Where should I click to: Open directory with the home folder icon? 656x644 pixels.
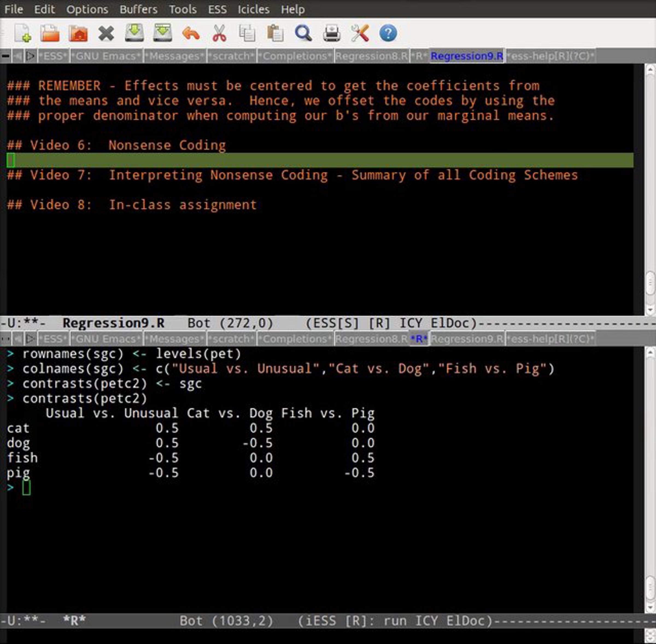[78, 33]
